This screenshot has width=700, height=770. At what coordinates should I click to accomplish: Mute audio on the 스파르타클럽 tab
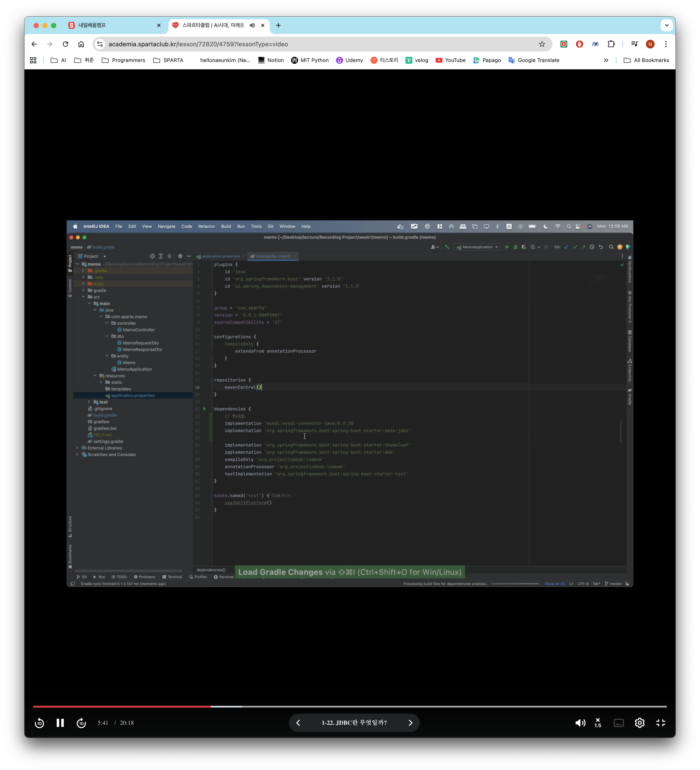[252, 25]
